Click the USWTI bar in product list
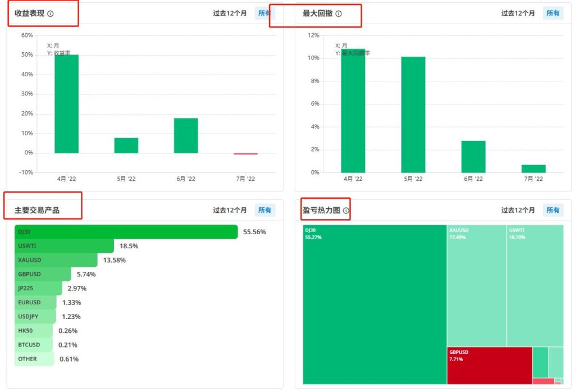Image resolution: width=575 pixels, height=392 pixels. pyautogui.click(x=65, y=246)
